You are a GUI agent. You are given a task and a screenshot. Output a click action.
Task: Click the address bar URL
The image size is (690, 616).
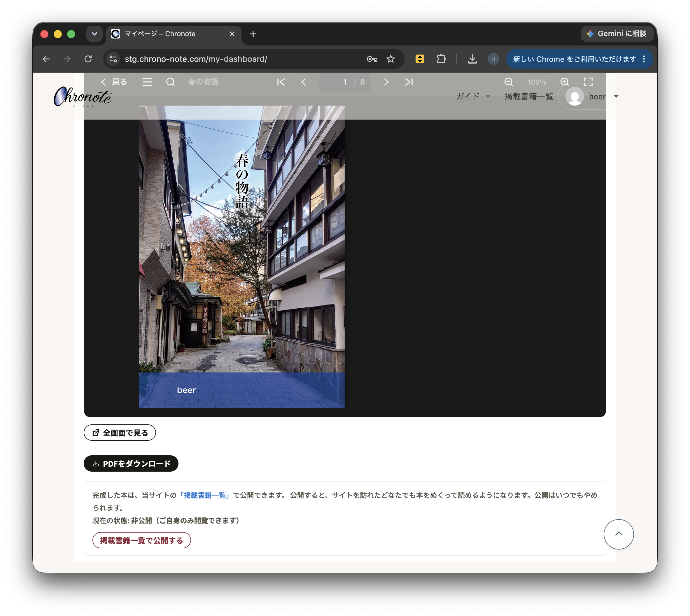tap(196, 59)
